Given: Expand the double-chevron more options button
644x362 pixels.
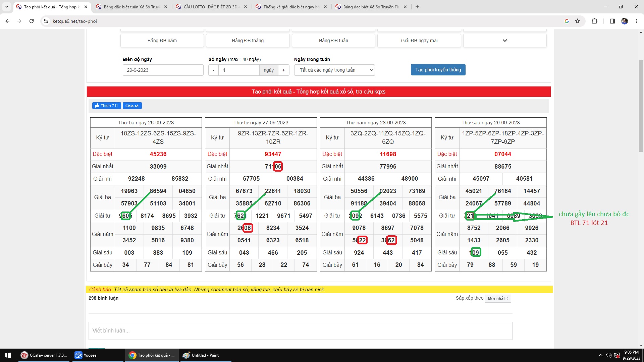Looking at the screenshot, I should (505, 41).
